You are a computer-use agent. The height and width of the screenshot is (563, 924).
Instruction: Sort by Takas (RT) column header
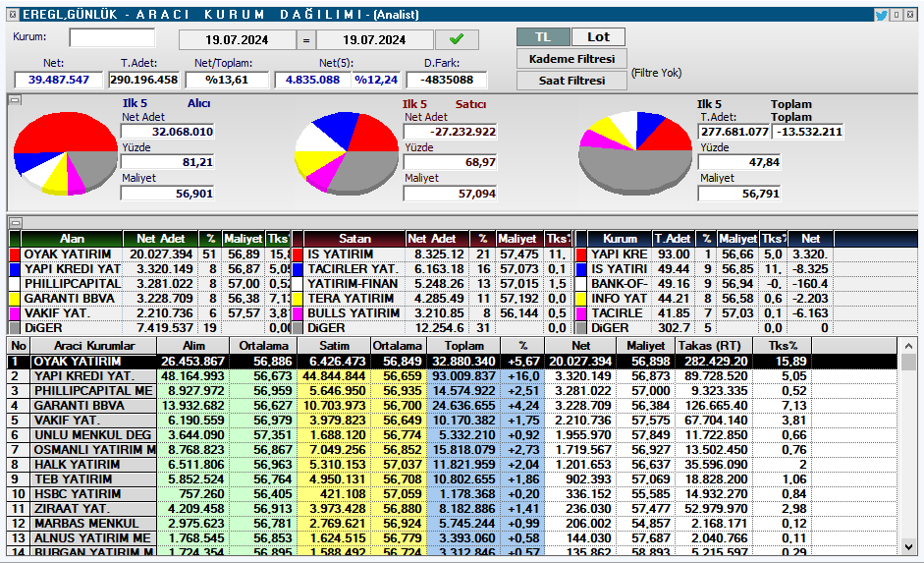coord(714,346)
